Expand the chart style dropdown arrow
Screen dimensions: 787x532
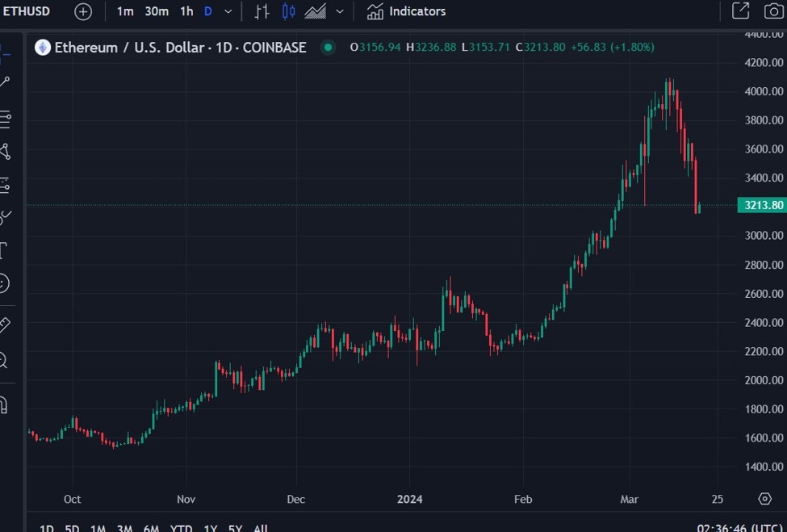339,11
